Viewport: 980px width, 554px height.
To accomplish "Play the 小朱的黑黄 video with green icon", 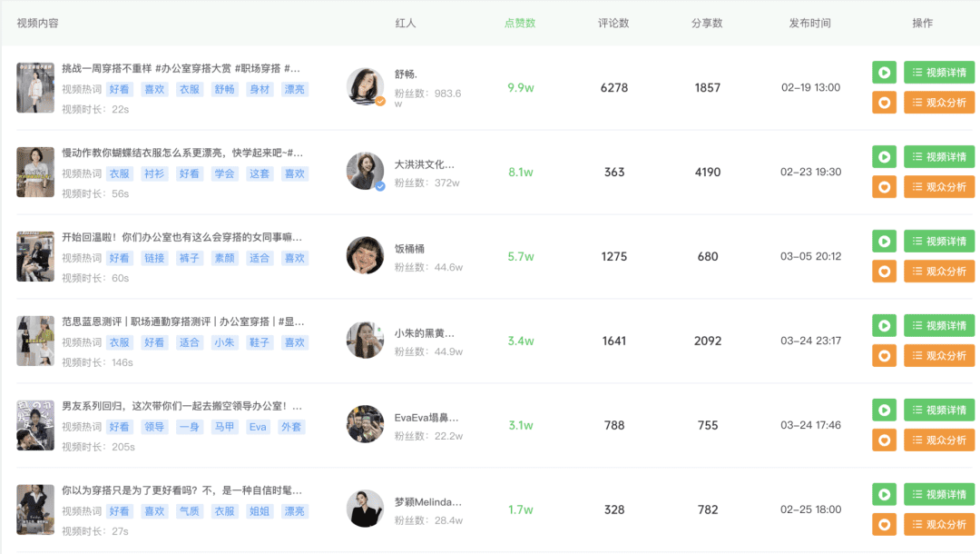I will pos(884,326).
